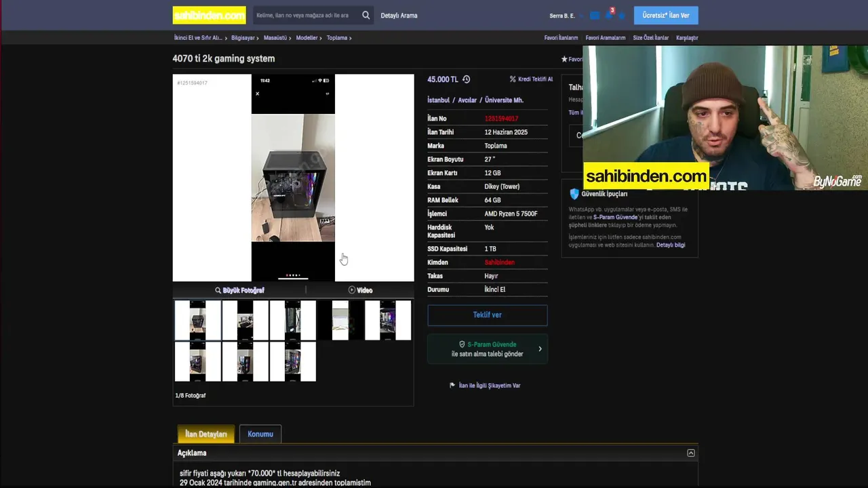Click the Ücretsiz İlan Ver button
Viewport: 868px width, 488px height.
[x=666, y=16]
